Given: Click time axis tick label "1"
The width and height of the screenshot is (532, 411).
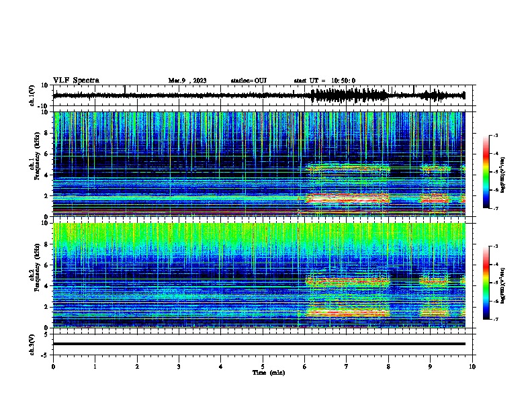Looking at the screenshot, I should click(95, 367).
